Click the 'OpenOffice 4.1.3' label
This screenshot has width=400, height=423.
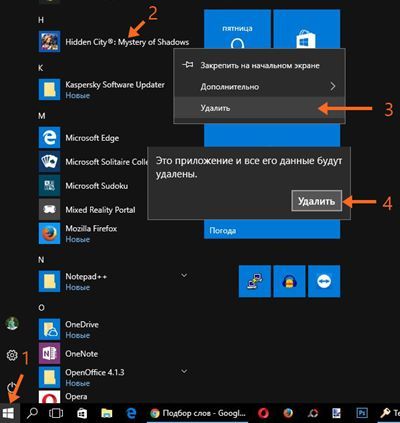[95, 372]
